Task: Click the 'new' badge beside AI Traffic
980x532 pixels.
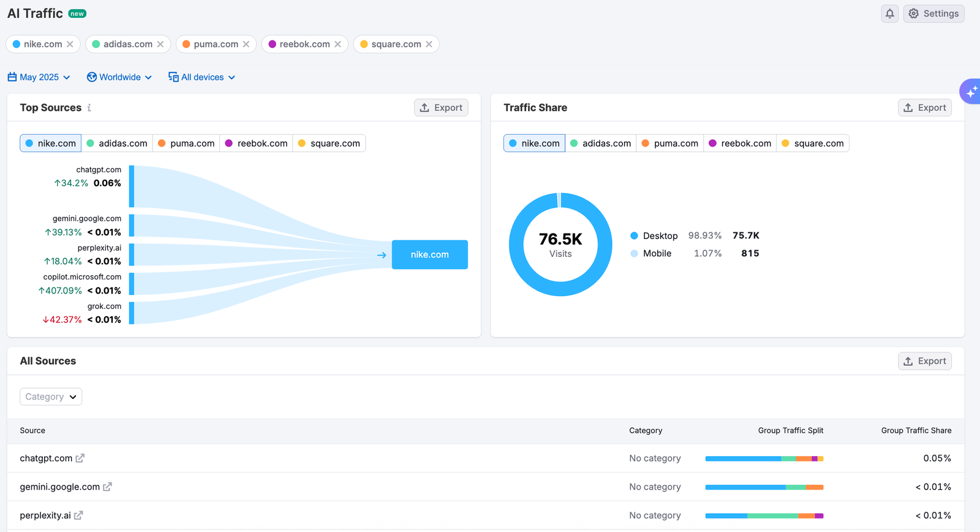Action: tap(77, 13)
